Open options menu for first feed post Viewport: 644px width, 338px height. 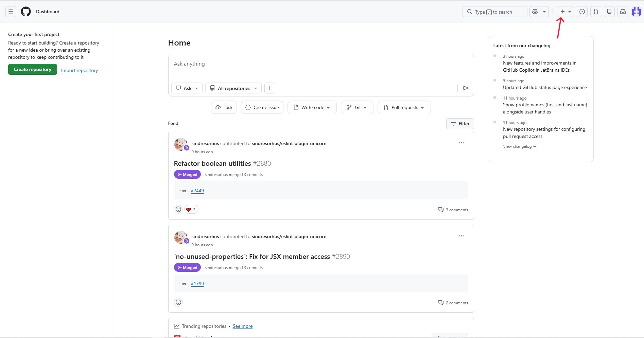[461, 143]
